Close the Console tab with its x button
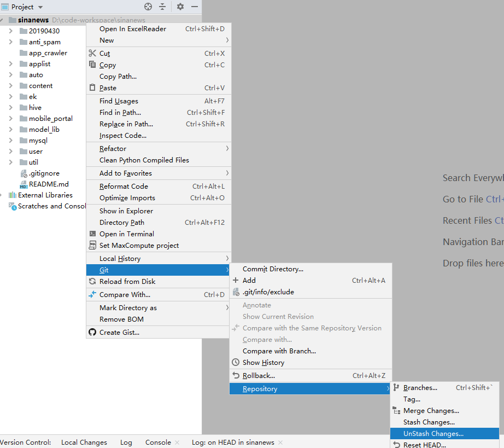The width and height of the screenshot is (504, 448). pos(177,442)
